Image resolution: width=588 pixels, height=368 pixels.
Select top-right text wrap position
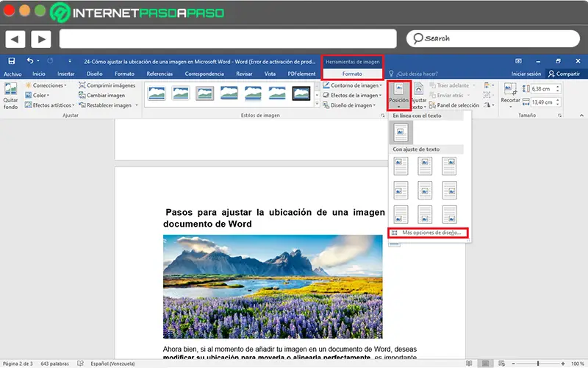(449, 166)
